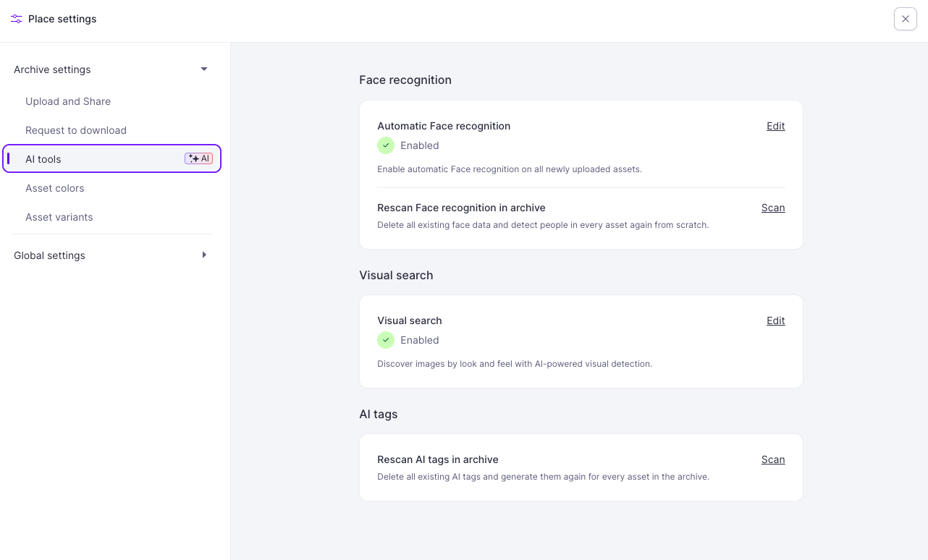Open the Global settings group
928x560 pixels.
(x=111, y=255)
